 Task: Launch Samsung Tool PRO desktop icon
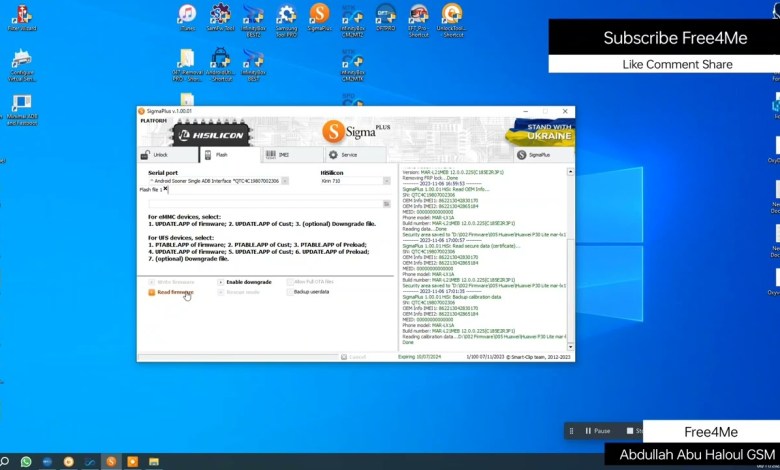(x=286, y=20)
